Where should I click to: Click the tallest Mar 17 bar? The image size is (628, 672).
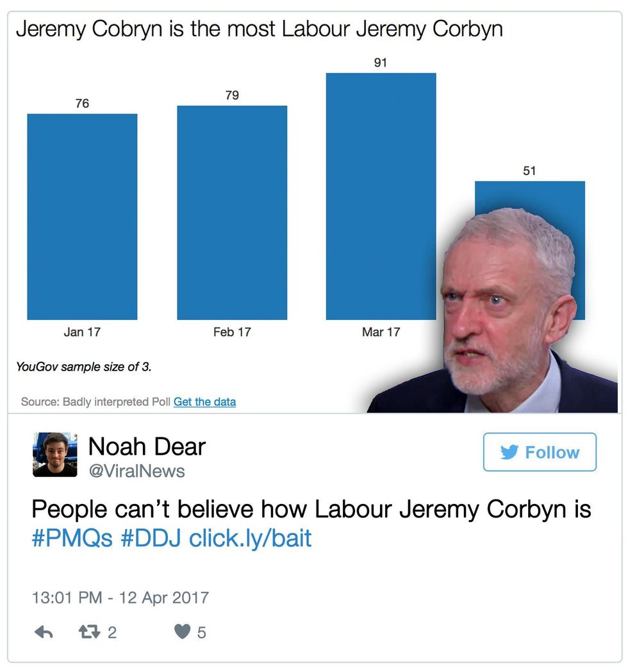click(381, 196)
